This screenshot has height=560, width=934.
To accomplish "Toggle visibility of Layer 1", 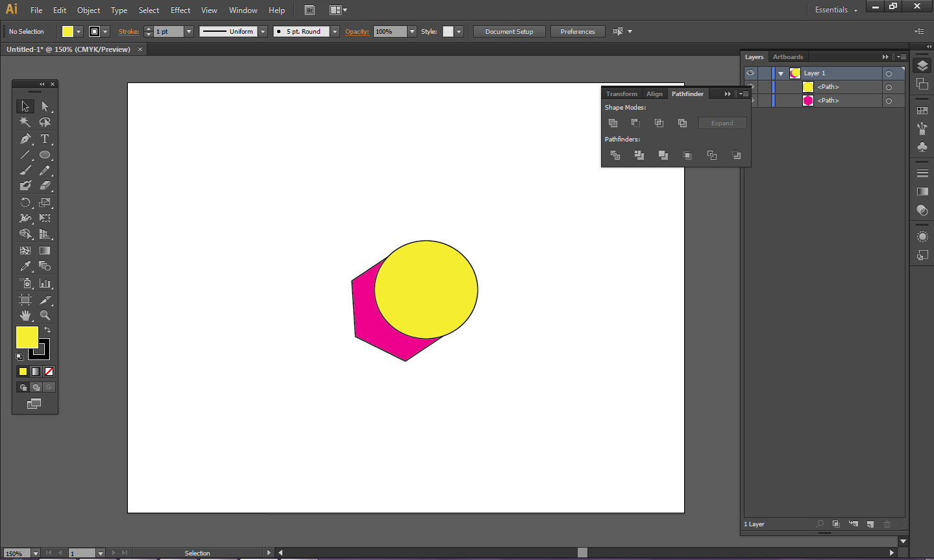I will 750,73.
